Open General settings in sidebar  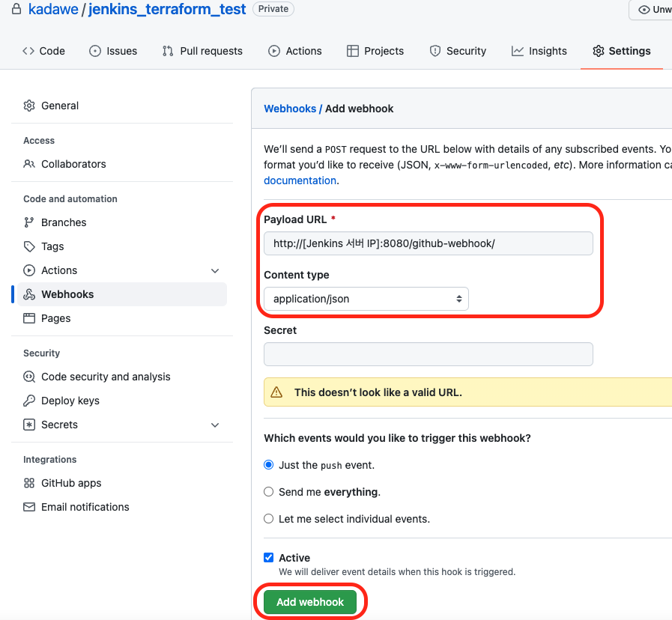[x=122, y=106]
